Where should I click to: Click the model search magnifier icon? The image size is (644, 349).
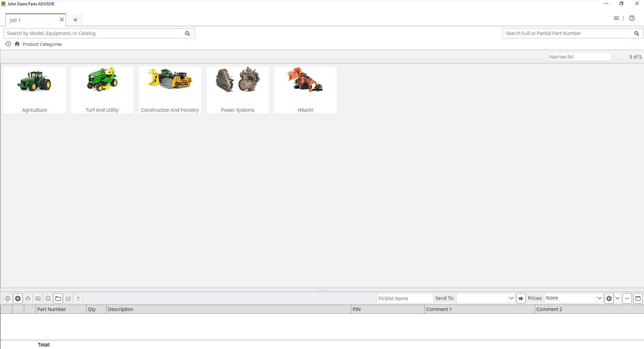(x=187, y=33)
